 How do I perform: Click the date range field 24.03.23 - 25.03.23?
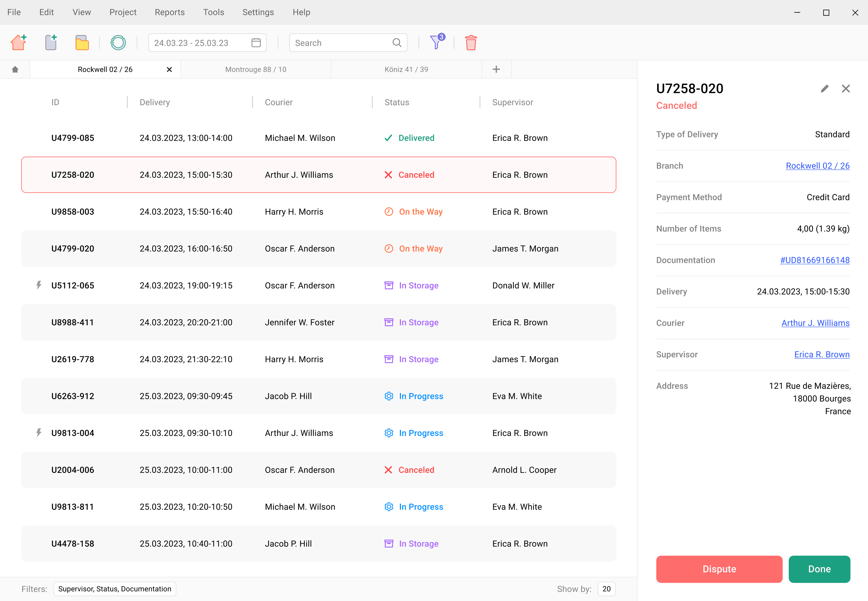click(x=207, y=43)
